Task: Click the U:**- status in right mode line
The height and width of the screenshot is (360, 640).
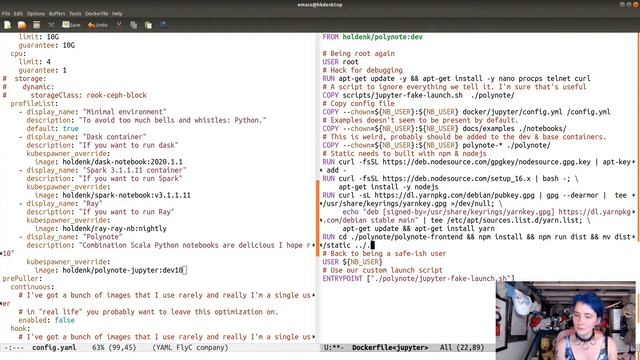Action: coord(334,348)
